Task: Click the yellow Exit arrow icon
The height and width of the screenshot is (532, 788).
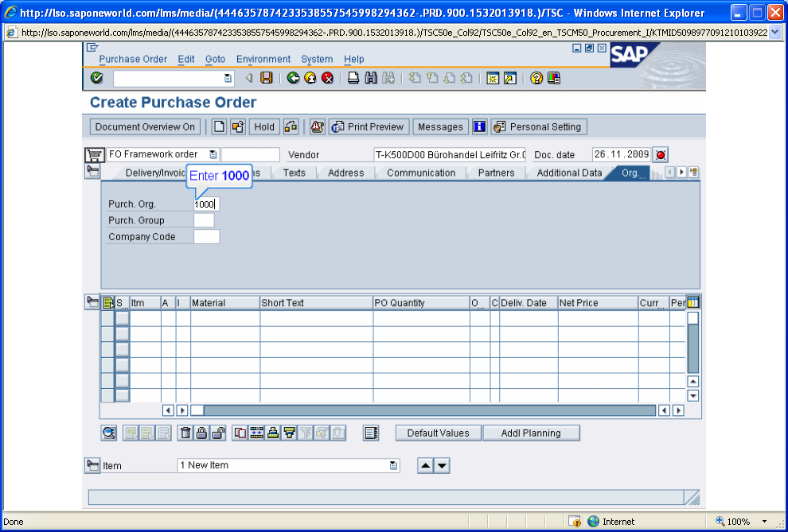Action: pos(310,78)
